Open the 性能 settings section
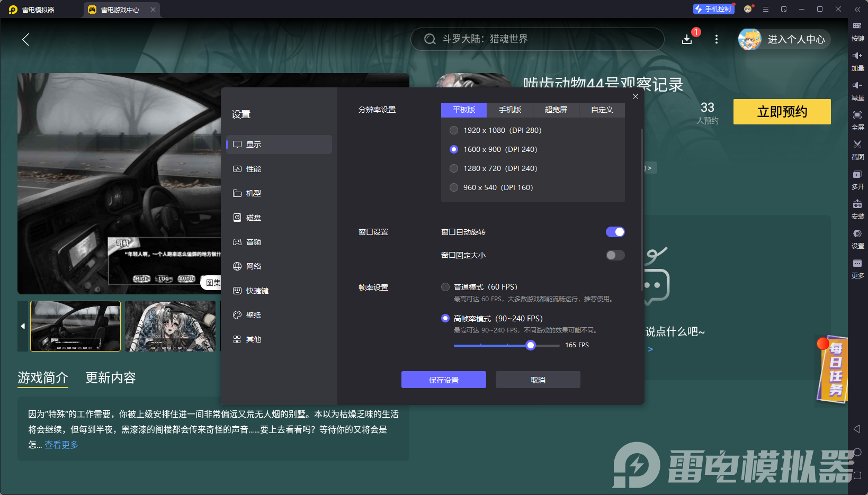Image resolution: width=868 pixels, height=495 pixels. [253, 168]
